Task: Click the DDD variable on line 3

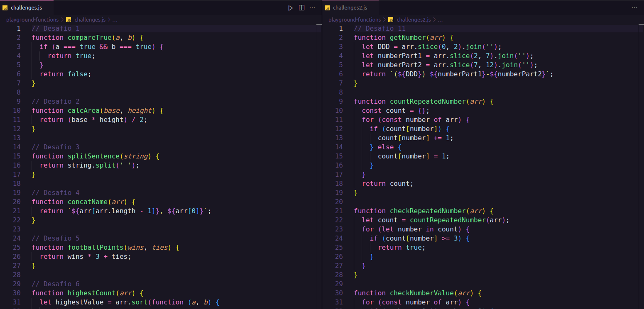Action: click(384, 46)
